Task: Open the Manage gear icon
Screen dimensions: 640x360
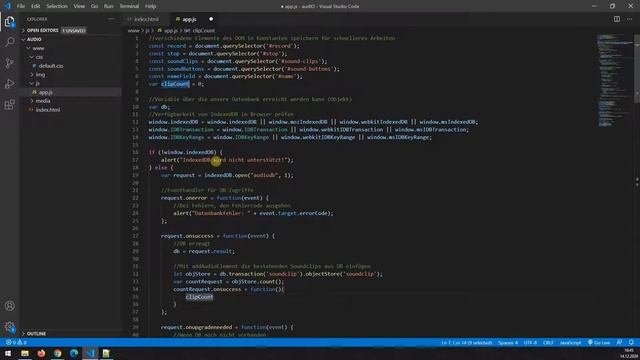Action: click(9, 327)
